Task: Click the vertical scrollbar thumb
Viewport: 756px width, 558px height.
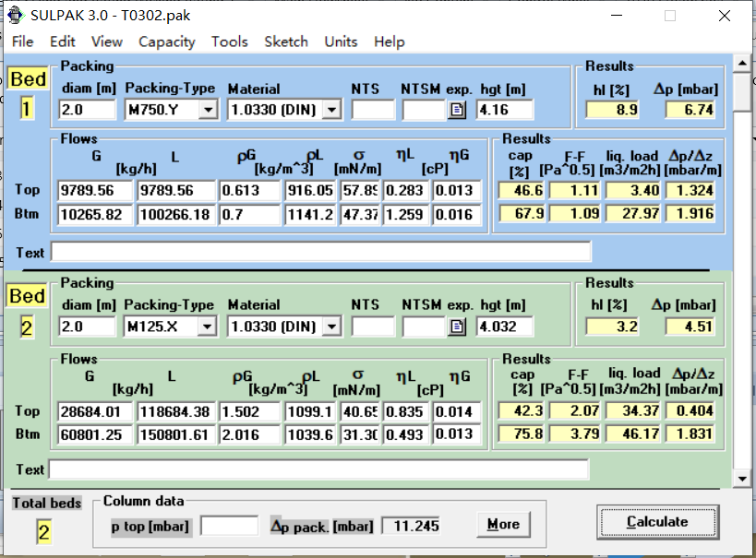Action: [742, 92]
